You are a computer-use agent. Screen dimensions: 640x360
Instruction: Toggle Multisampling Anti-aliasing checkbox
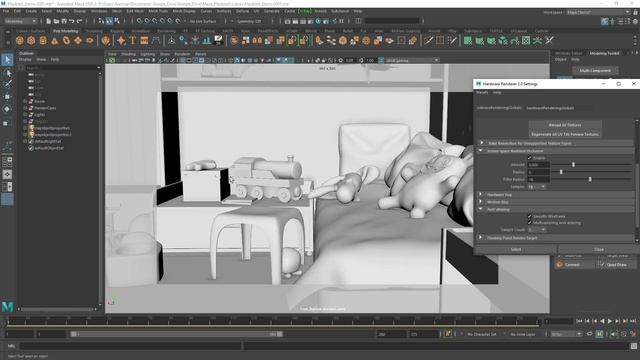[x=529, y=223]
